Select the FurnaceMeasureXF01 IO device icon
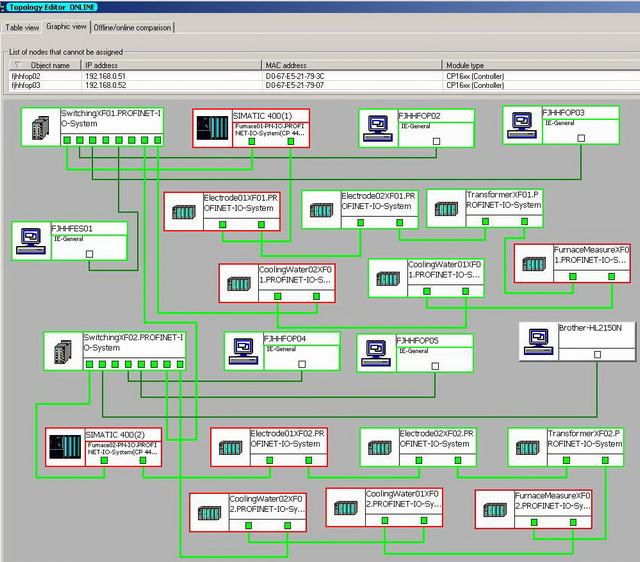The width and height of the screenshot is (640, 562). click(x=534, y=263)
